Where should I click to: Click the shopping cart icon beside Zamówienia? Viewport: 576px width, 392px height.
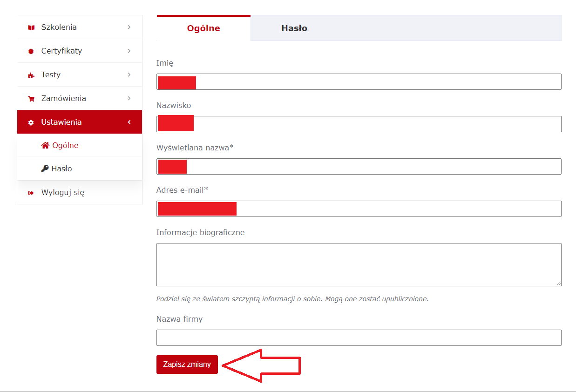pyautogui.click(x=31, y=99)
